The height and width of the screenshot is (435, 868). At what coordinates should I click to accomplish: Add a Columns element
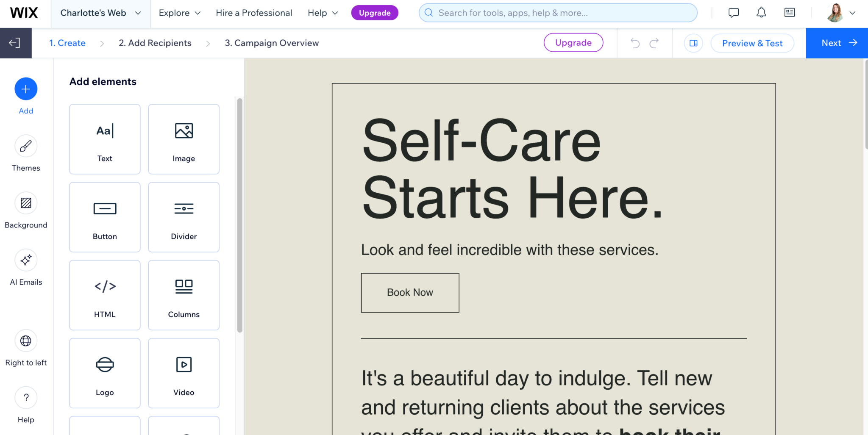click(184, 295)
